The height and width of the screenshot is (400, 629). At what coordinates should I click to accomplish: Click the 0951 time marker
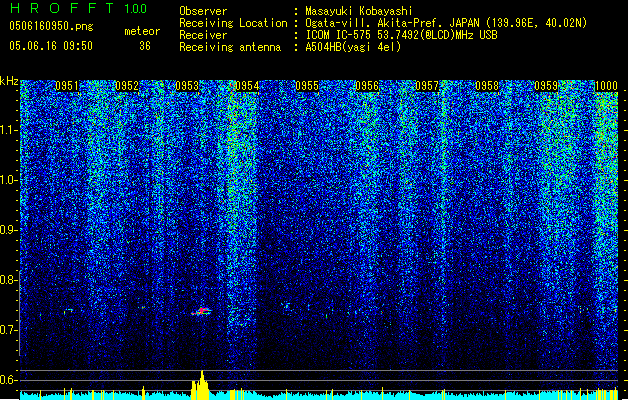pyautogui.click(x=67, y=86)
